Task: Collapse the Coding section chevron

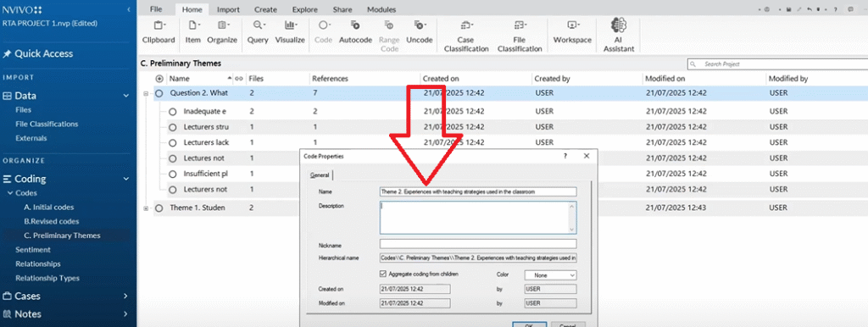Action: 126,179
